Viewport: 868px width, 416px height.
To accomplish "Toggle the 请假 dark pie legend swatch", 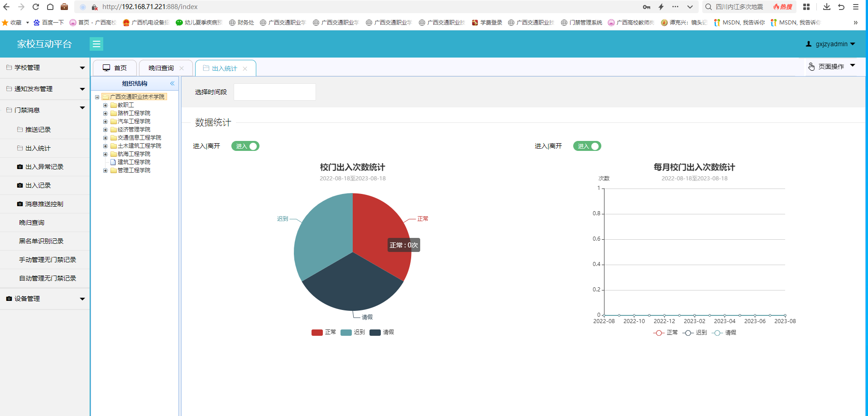I will coord(375,333).
